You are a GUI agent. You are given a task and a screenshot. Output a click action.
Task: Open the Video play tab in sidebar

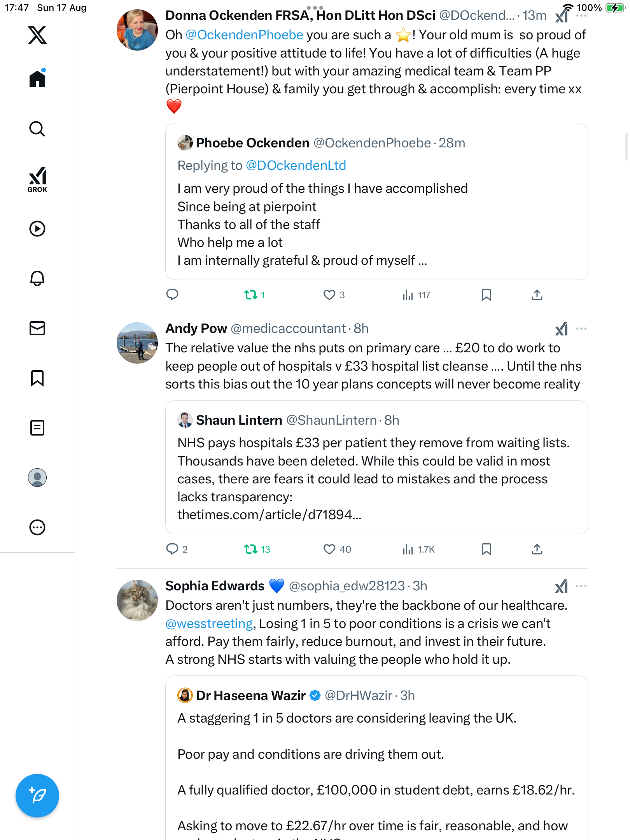pos(37,229)
